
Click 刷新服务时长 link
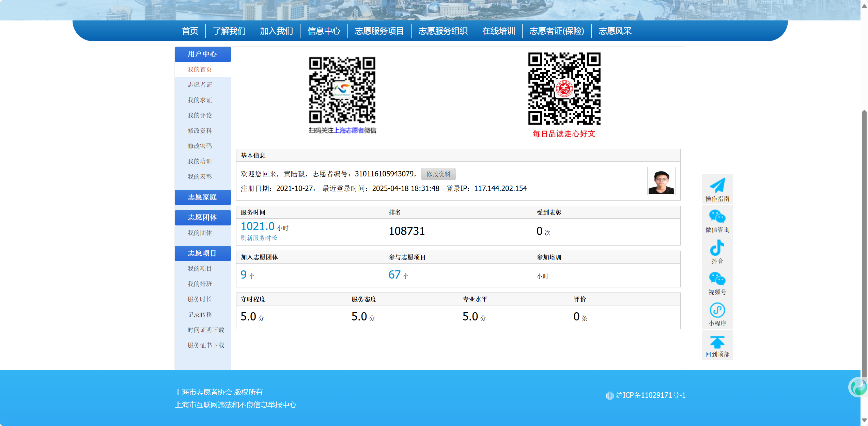pyautogui.click(x=259, y=238)
